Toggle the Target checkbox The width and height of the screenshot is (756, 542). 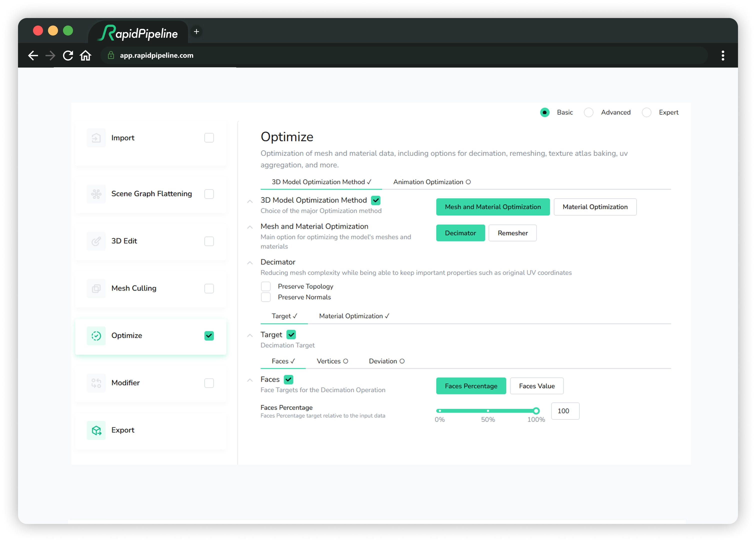(x=291, y=335)
